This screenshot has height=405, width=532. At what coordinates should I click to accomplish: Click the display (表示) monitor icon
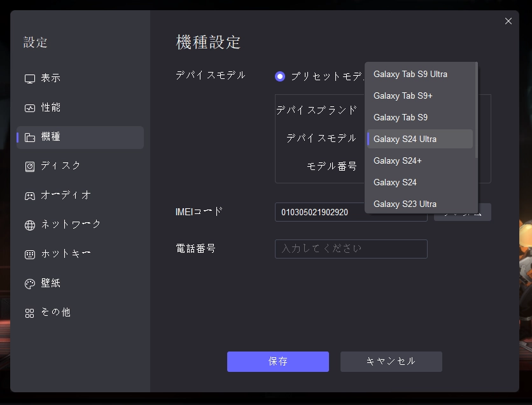pos(30,79)
